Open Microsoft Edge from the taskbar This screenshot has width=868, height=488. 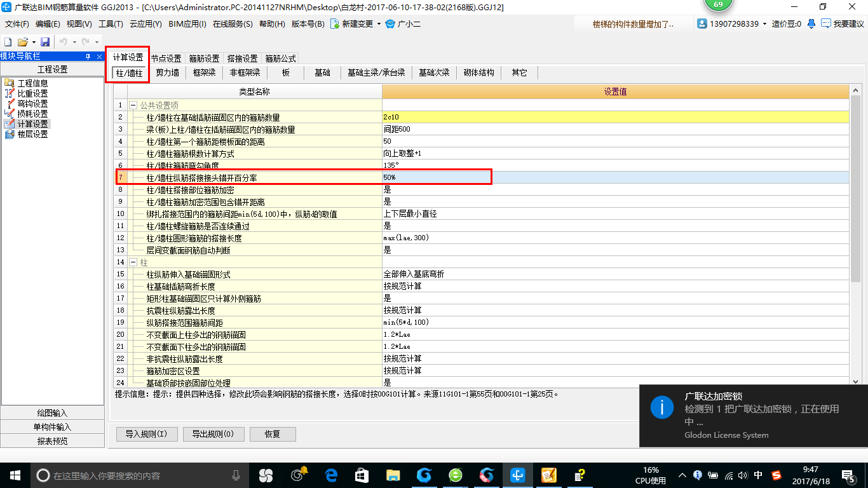(x=330, y=475)
